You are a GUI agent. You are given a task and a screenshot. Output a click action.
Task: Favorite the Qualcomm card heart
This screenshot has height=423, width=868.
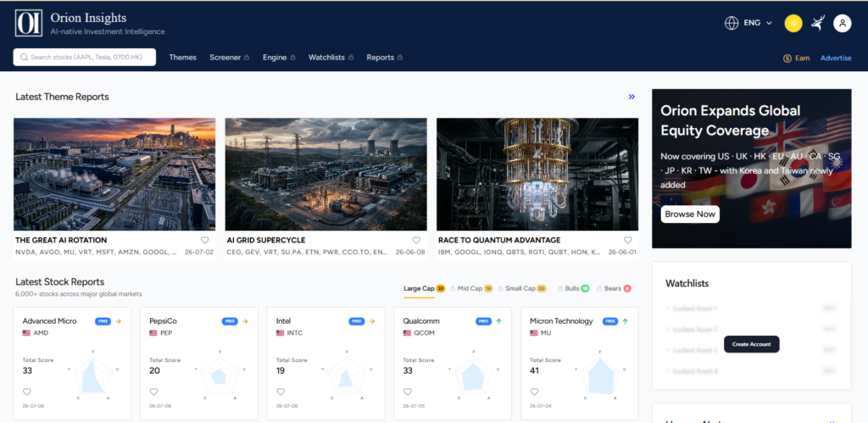[x=408, y=392]
